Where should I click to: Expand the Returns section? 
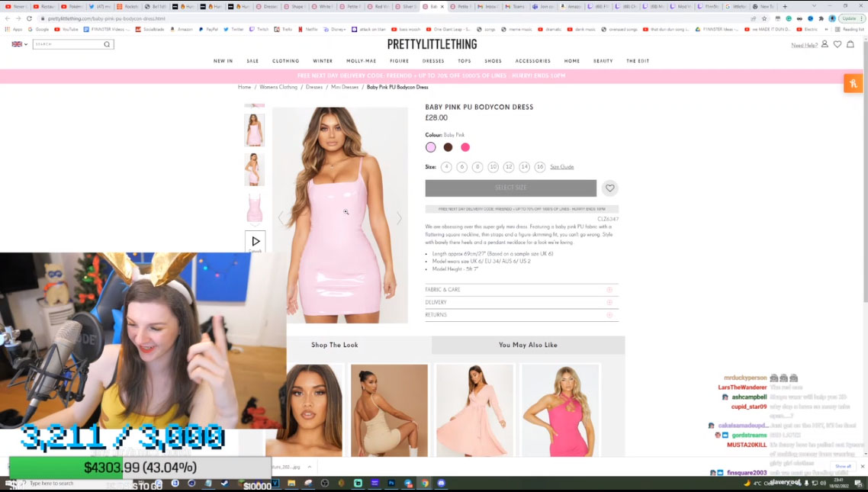(522, 315)
